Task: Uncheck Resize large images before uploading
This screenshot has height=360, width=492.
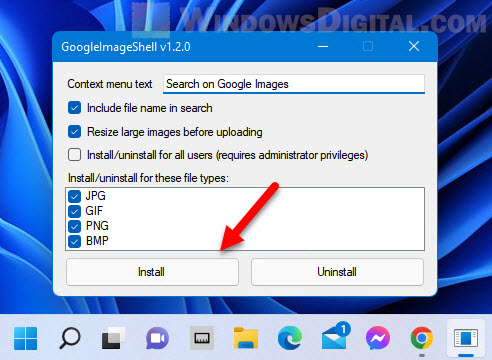Action: [74, 132]
